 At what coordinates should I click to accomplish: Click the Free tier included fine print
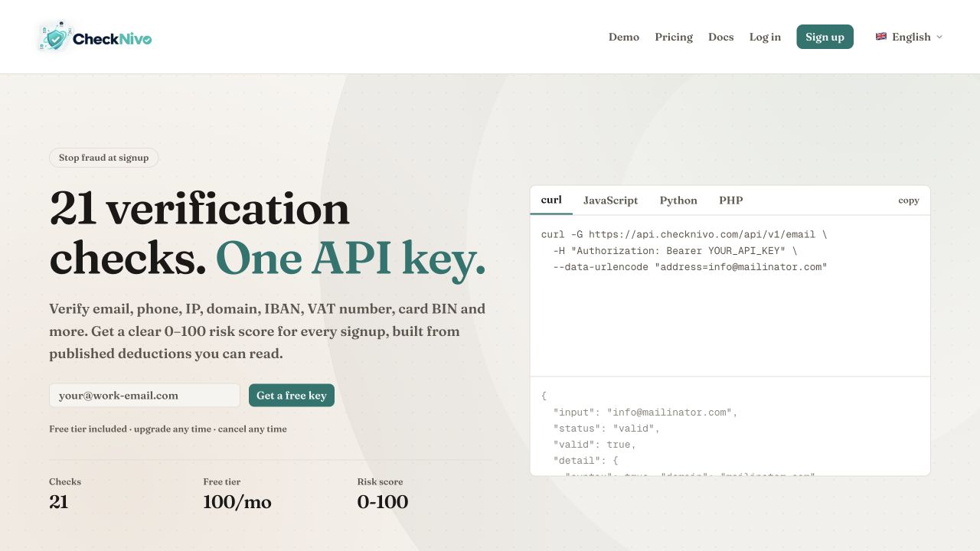pos(168,429)
